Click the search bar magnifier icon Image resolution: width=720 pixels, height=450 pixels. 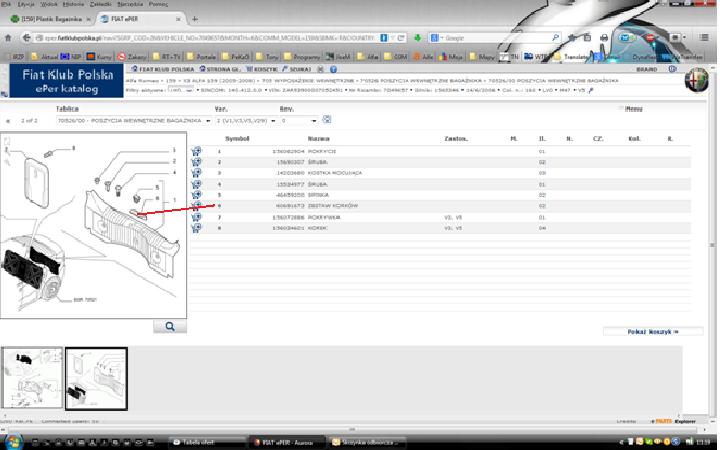tap(555, 38)
